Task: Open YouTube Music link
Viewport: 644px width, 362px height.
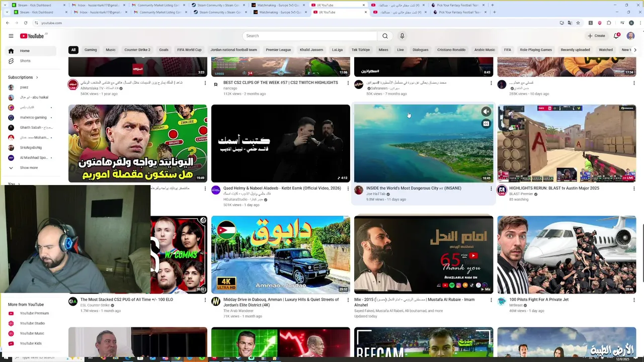Action: tap(32, 333)
